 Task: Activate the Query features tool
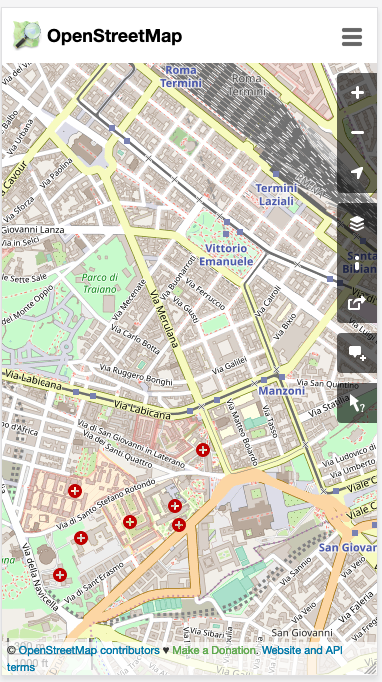pyautogui.click(x=357, y=403)
